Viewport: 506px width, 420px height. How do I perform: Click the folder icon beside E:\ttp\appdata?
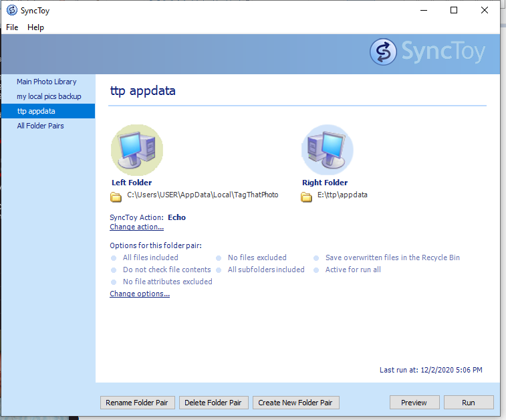click(306, 197)
